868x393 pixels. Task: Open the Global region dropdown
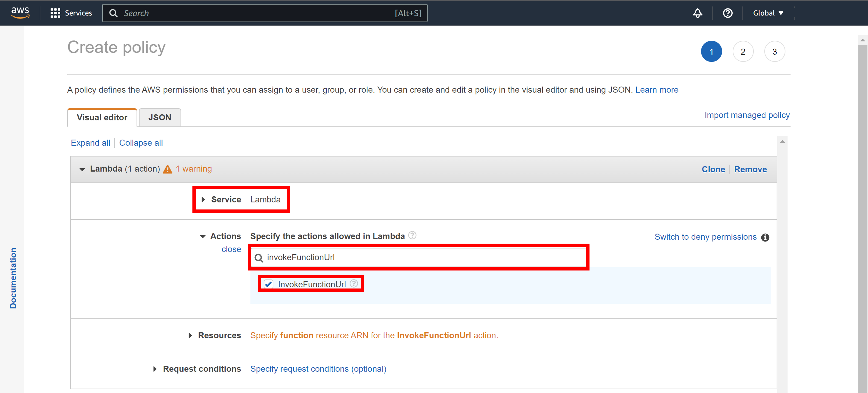coord(767,13)
